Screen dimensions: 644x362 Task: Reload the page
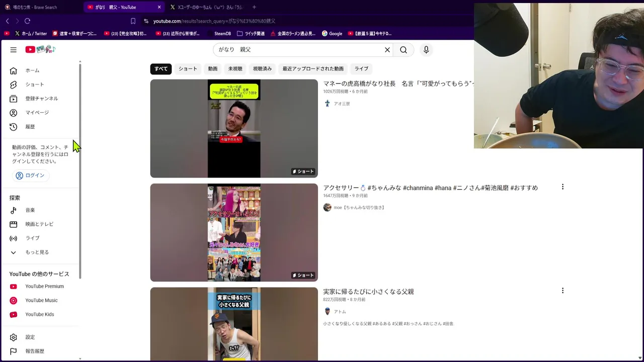pyautogui.click(x=27, y=21)
